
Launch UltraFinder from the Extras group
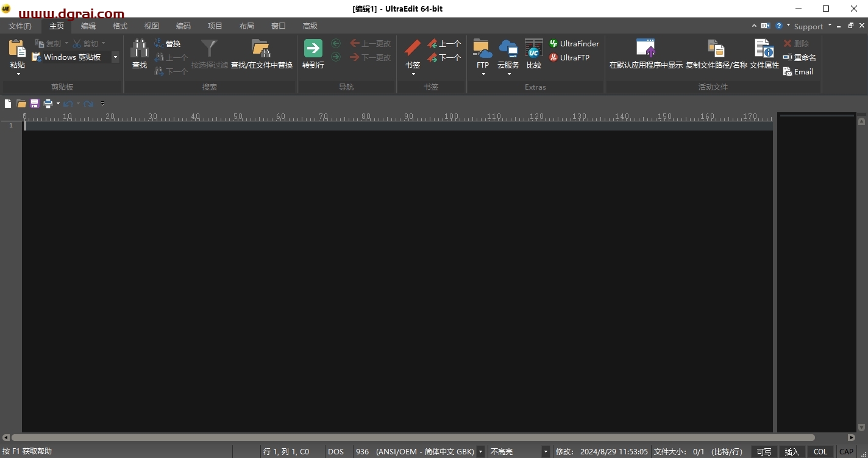[x=574, y=44]
